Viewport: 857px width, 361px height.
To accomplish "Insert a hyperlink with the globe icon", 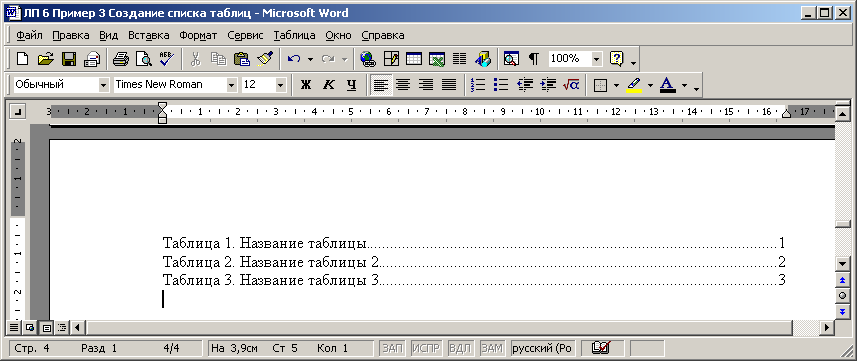I will 367,59.
